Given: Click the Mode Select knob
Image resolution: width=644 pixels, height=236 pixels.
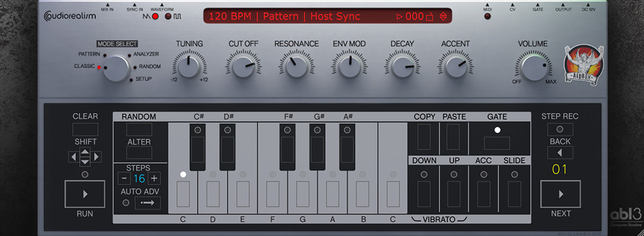Looking at the screenshot, I should point(116,68).
